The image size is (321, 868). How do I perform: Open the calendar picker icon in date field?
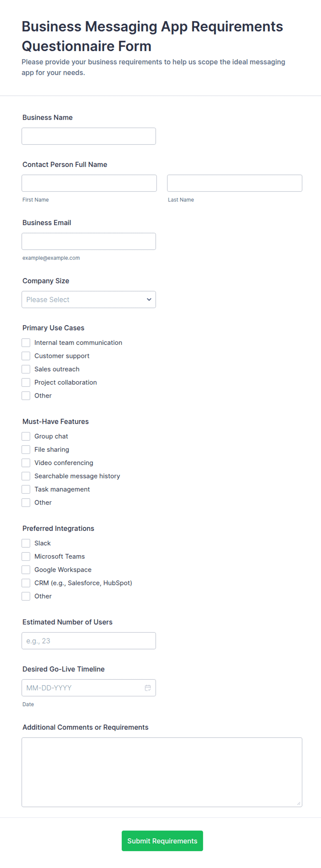pos(148,688)
